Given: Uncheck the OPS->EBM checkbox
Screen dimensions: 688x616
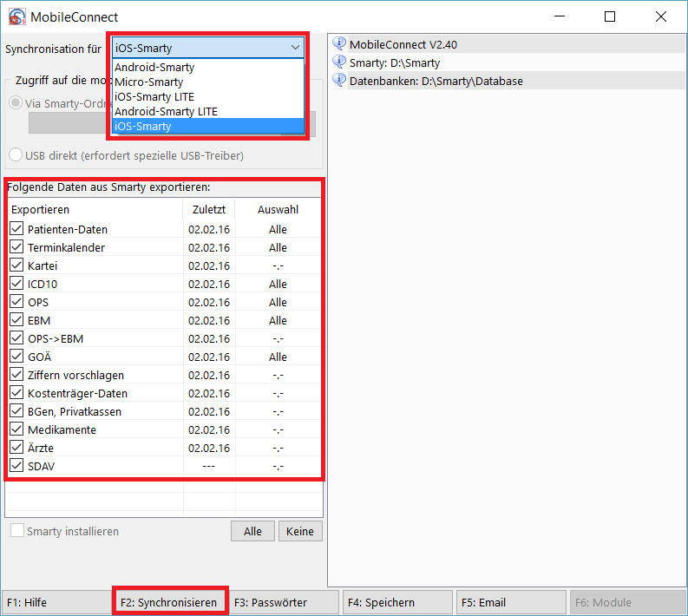Looking at the screenshot, I should 16,337.
